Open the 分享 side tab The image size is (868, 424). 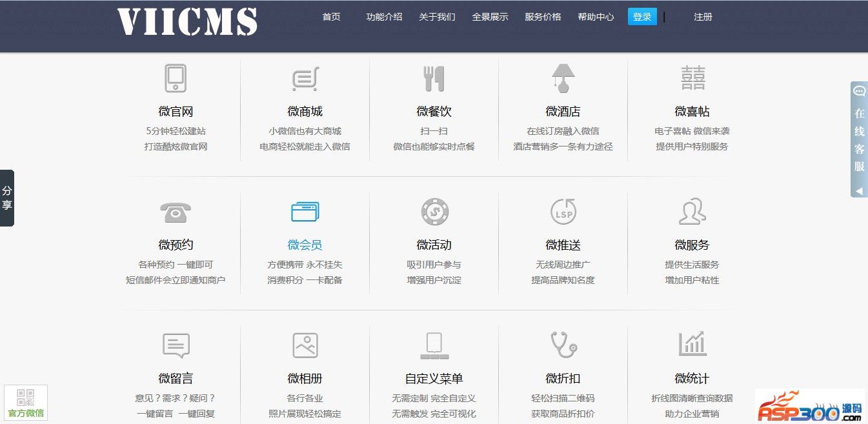[6, 198]
